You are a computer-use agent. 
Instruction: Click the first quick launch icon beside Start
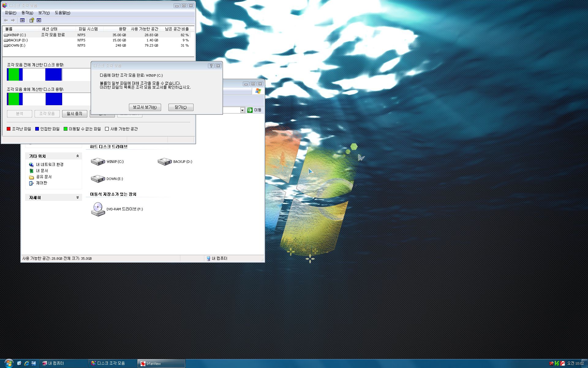19,363
